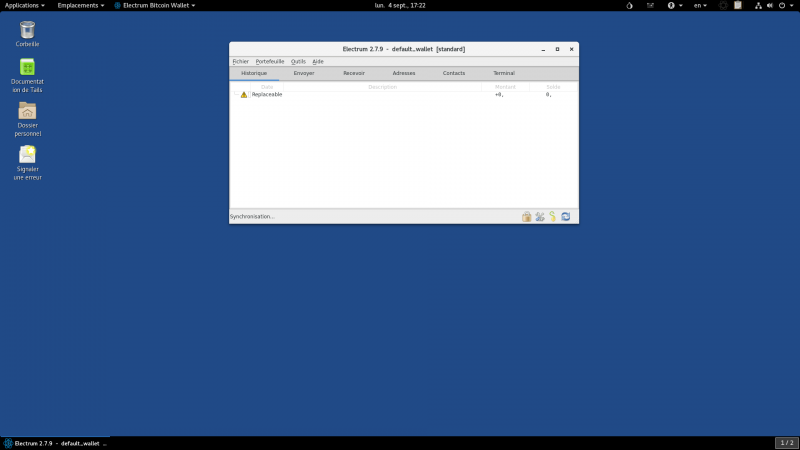Click the seed icon in status bar
This screenshot has height=450, width=800.
[552, 216]
